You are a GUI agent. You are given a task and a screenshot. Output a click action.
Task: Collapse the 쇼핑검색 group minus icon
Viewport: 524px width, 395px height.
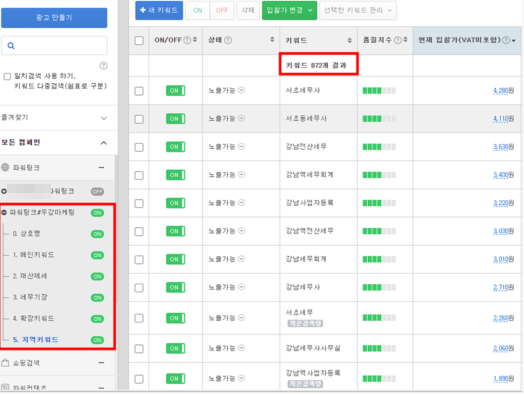coord(102,363)
